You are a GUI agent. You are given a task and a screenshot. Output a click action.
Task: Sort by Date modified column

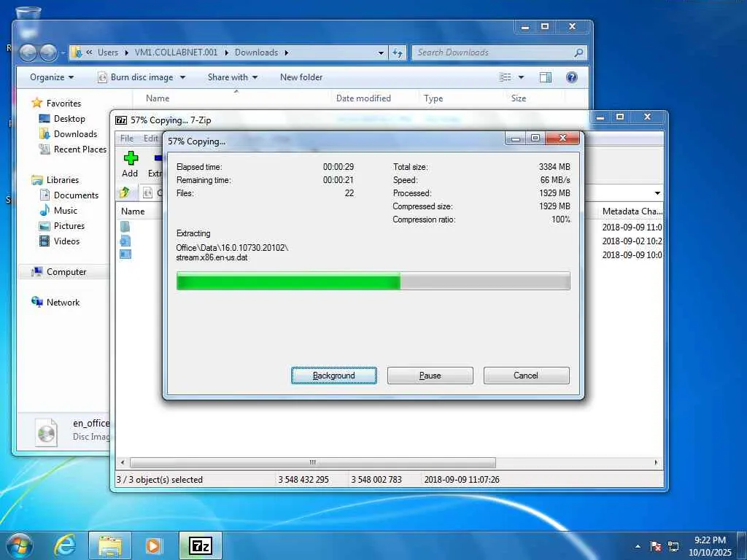[363, 98]
